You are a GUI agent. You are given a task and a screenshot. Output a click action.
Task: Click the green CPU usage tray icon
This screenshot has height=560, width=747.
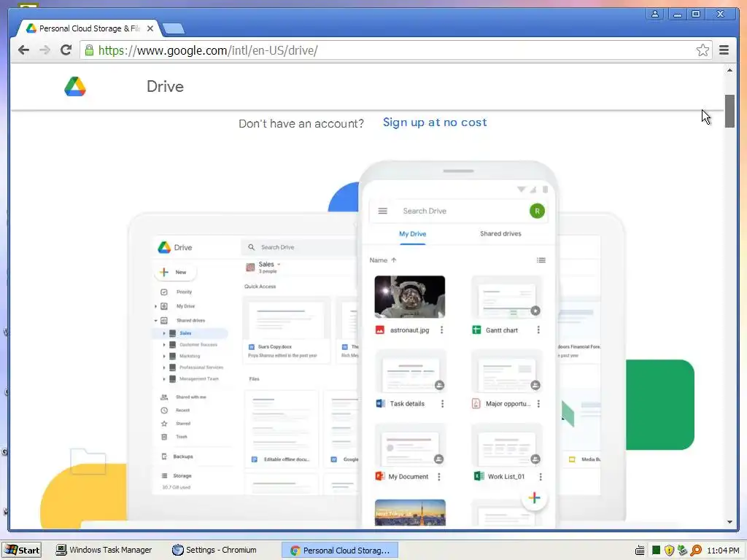point(656,551)
